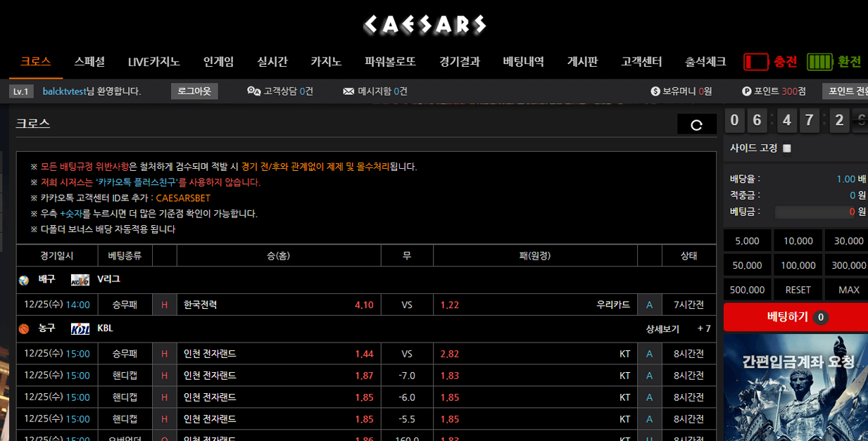Click the KBL league logo
Screen dimensions: 868x441
click(80, 328)
